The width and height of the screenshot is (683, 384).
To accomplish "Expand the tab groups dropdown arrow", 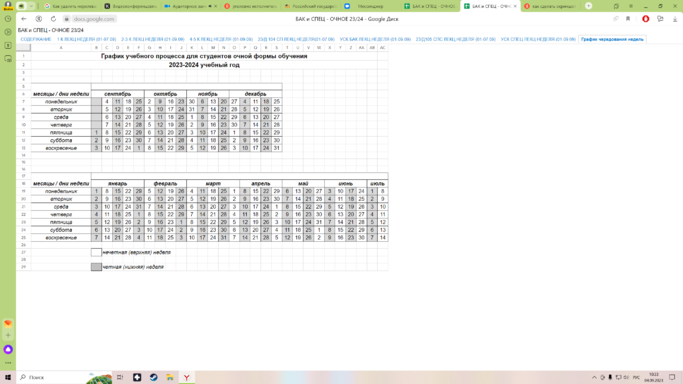I will [x=31, y=6].
